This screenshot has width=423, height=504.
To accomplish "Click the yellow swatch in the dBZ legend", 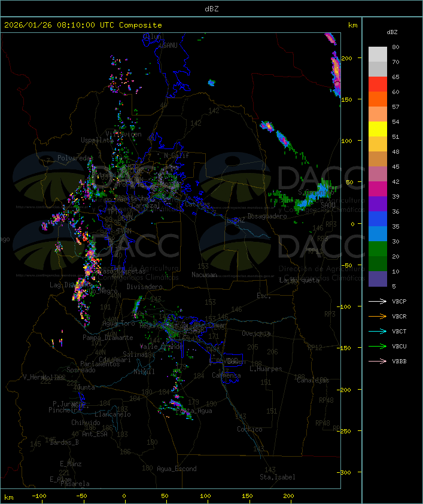I will pyautogui.click(x=378, y=129).
